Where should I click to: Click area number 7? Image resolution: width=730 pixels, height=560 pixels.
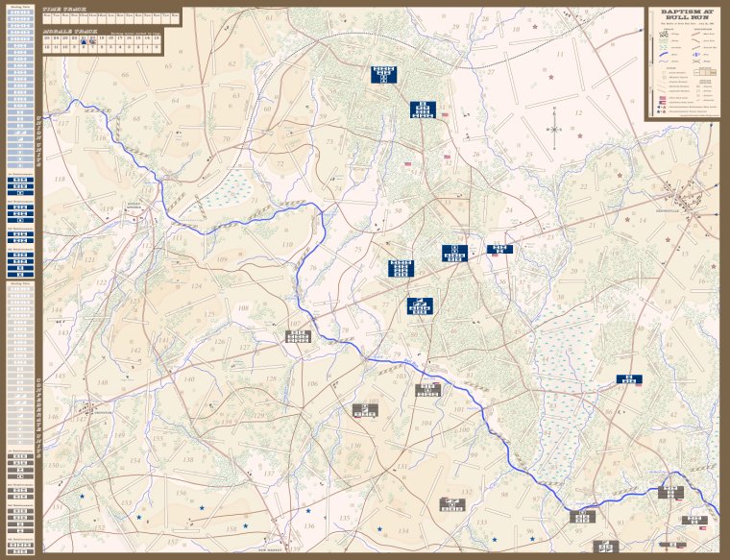click(x=608, y=98)
